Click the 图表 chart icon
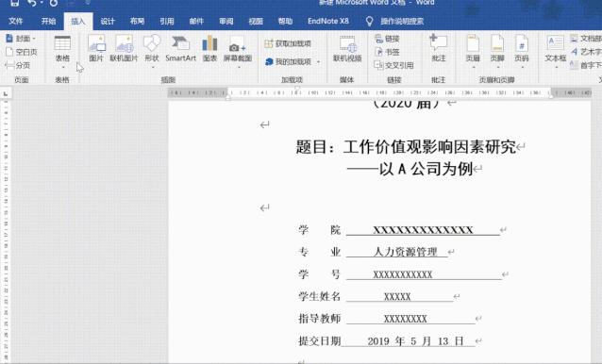 coord(209,48)
